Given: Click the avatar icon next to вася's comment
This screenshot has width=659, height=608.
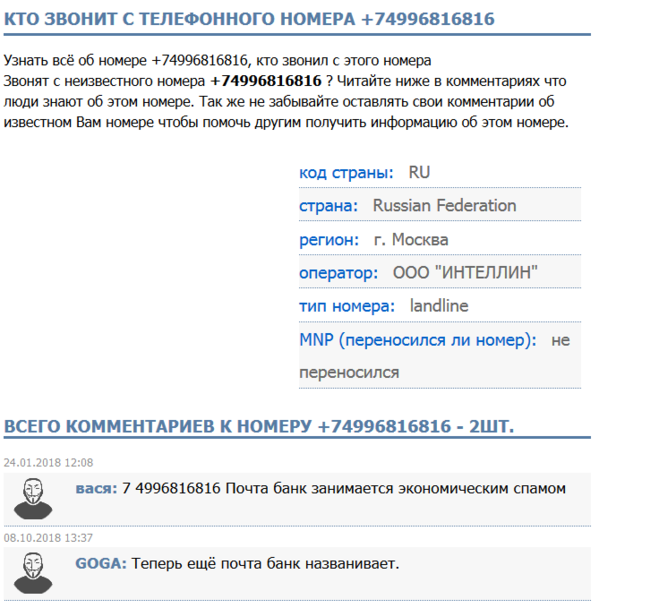Looking at the screenshot, I should 34,497.
